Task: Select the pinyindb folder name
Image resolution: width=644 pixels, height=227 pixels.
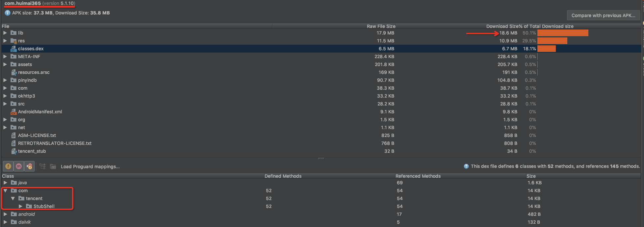Action: [27, 80]
